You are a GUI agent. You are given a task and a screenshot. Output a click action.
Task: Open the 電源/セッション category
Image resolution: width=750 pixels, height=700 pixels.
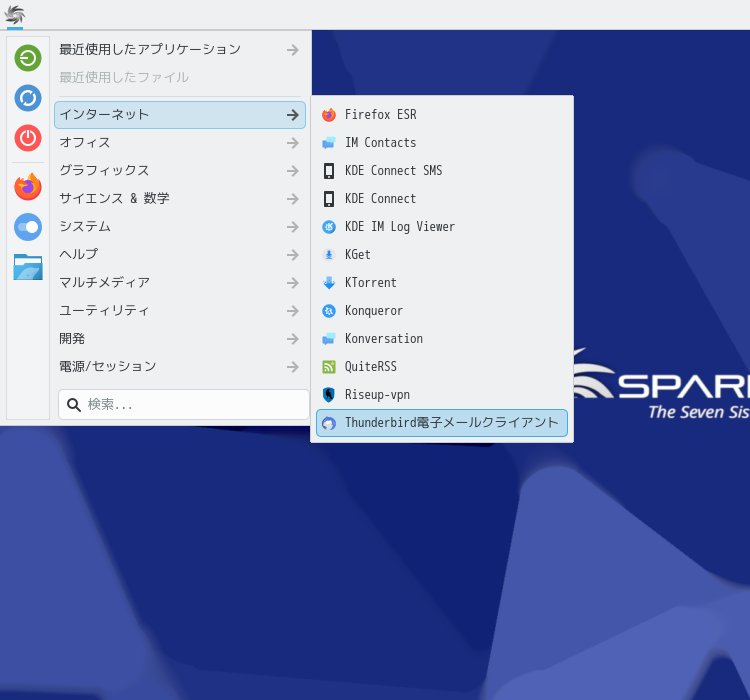[x=180, y=367]
